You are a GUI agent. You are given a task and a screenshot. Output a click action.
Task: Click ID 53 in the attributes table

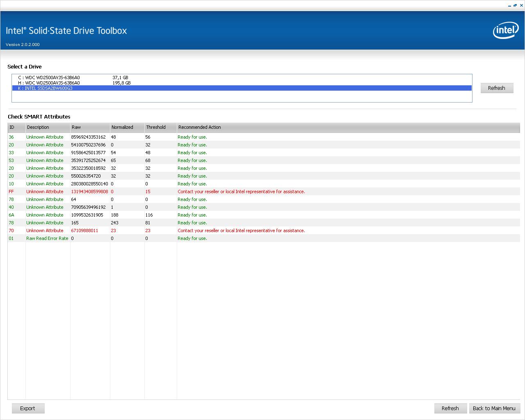11,160
